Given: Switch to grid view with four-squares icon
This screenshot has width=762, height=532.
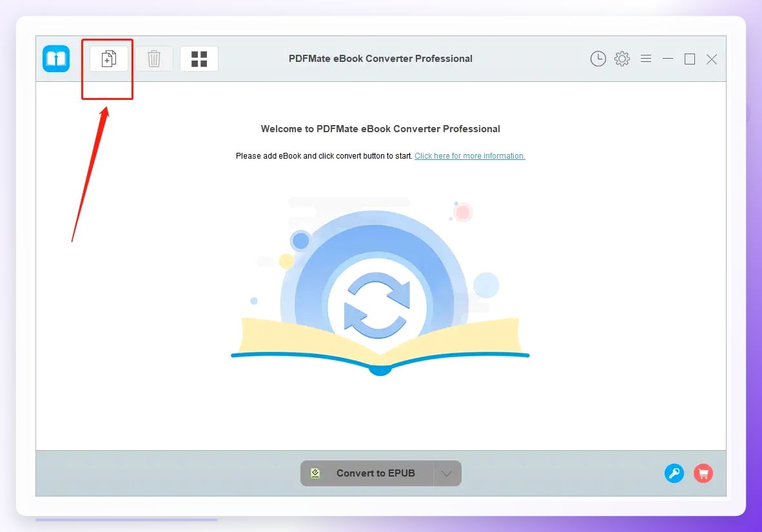Looking at the screenshot, I should point(199,59).
